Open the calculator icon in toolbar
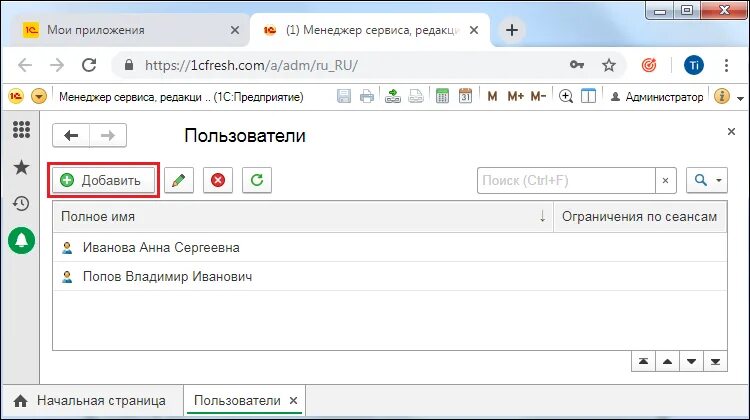 tap(442, 96)
